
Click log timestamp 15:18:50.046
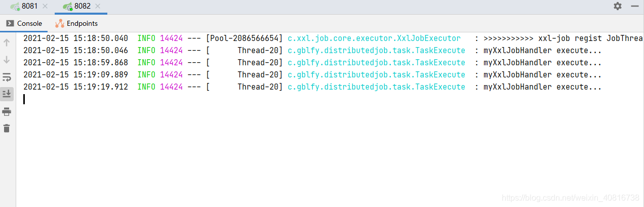point(75,50)
